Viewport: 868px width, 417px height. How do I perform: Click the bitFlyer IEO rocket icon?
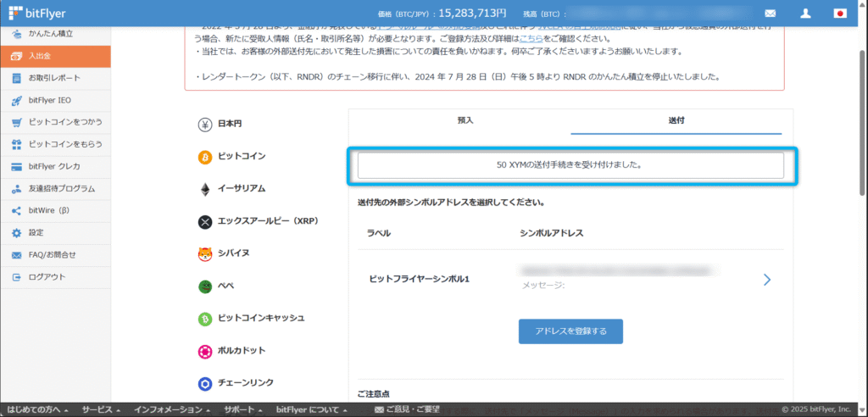pos(17,100)
